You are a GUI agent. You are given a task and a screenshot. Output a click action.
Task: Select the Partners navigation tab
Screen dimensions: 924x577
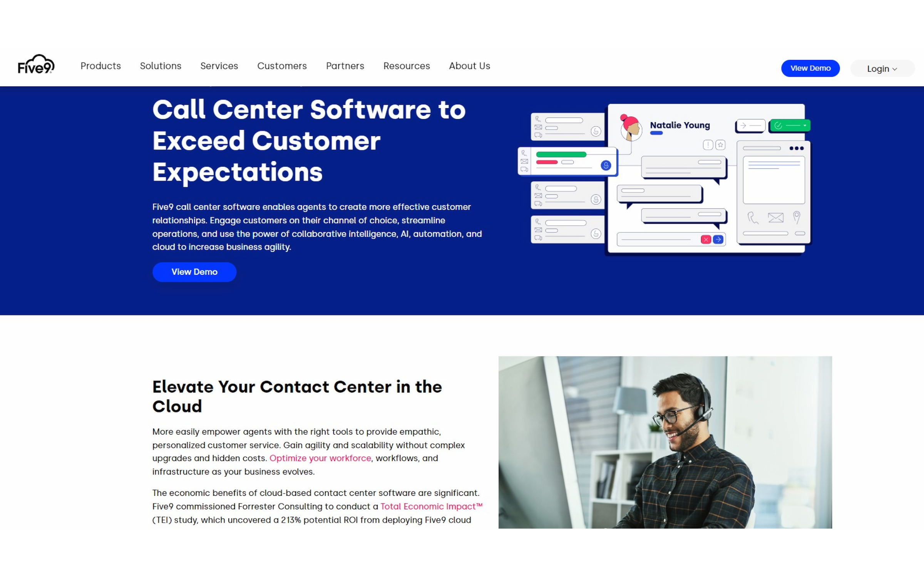(345, 66)
